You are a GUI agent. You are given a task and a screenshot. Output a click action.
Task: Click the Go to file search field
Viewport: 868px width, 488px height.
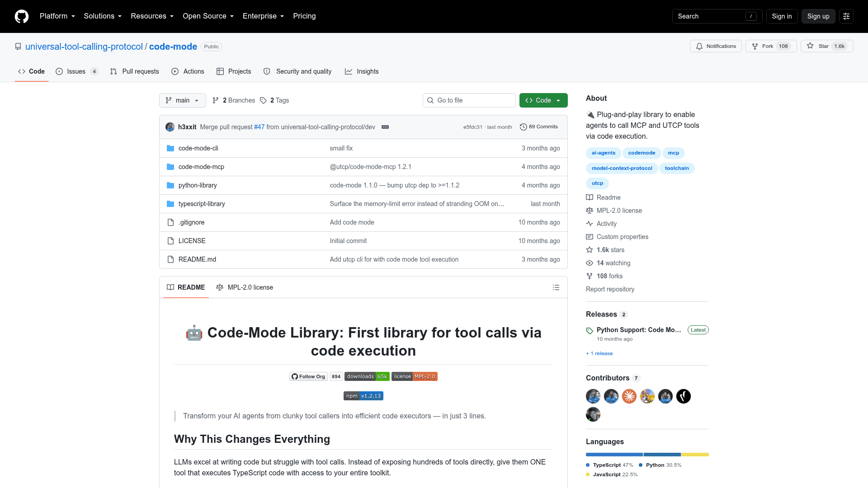point(469,100)
